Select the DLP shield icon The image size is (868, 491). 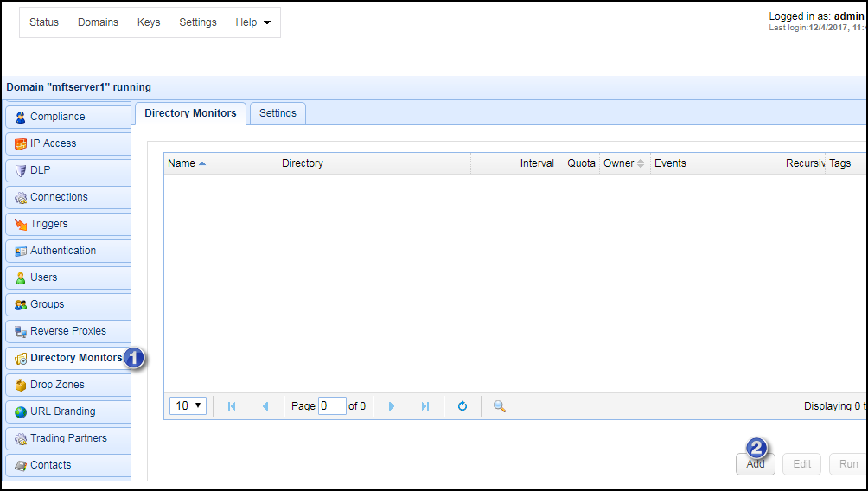21,170
